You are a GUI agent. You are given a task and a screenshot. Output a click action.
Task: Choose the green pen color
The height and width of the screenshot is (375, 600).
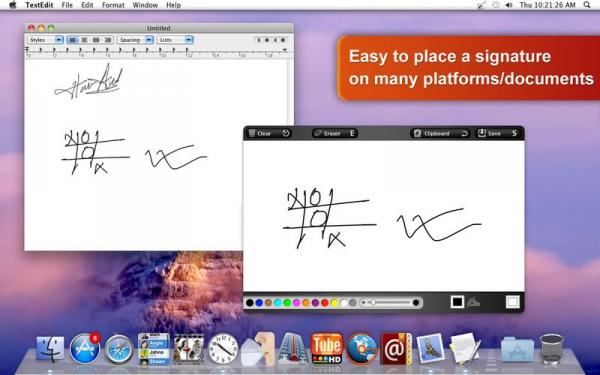tap(287, 303)
